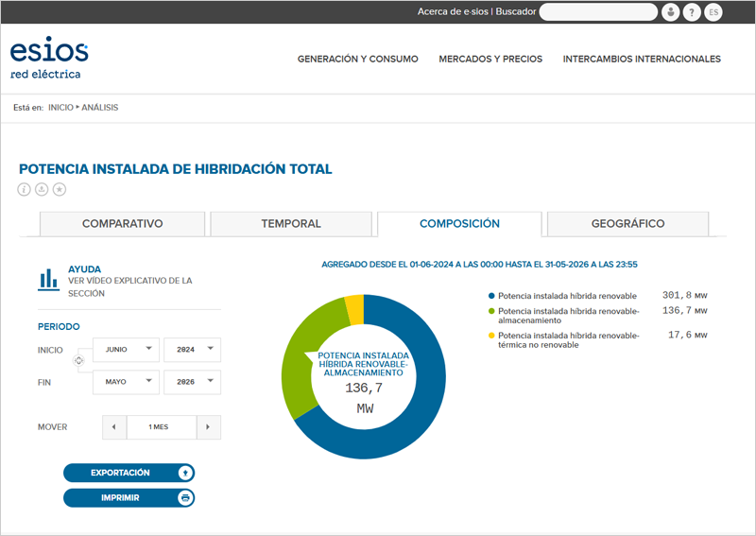Open the 2024 start year dropdown
Image resolution: width=756 pixels, height=536 pixels.
point(193,350)
